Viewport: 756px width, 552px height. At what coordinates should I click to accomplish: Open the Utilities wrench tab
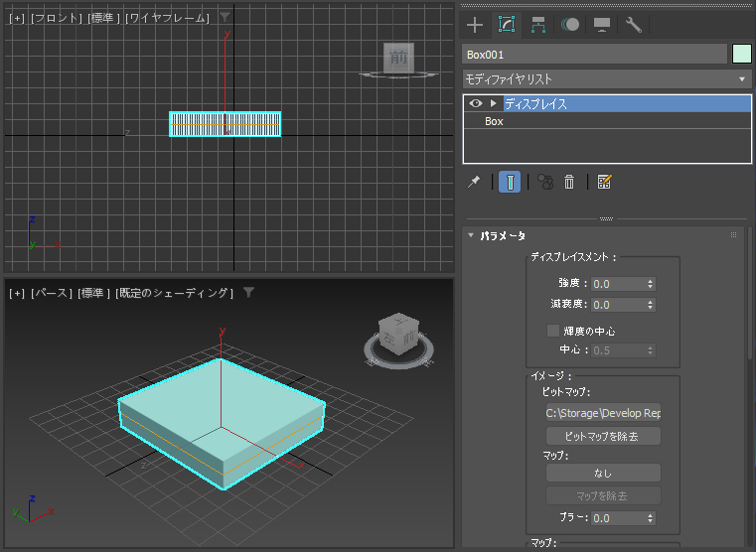[634, 25]
